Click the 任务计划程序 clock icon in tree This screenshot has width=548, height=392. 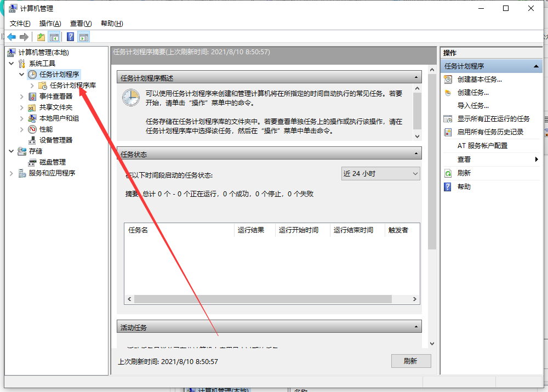click(32, 75)
